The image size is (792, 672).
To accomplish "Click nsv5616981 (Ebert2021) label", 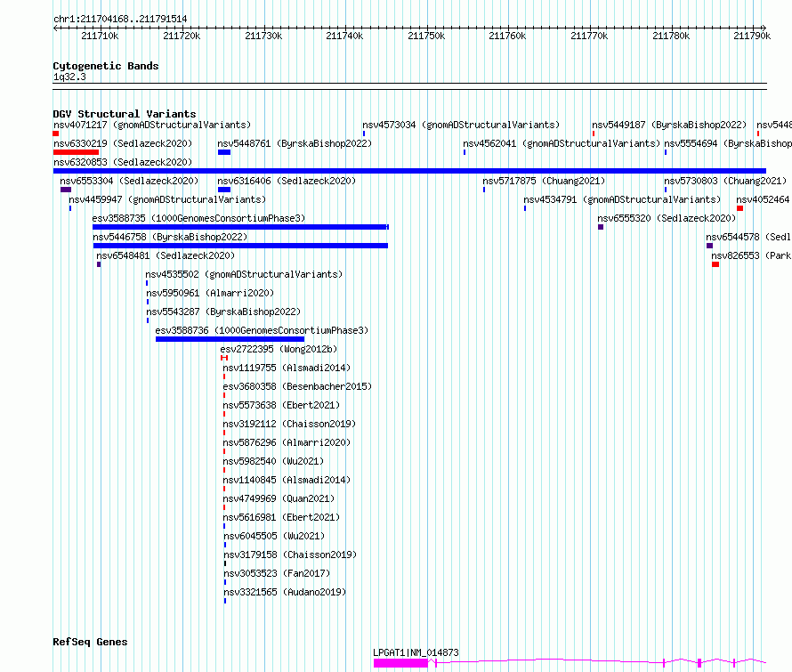I will [x=281, y=517].
